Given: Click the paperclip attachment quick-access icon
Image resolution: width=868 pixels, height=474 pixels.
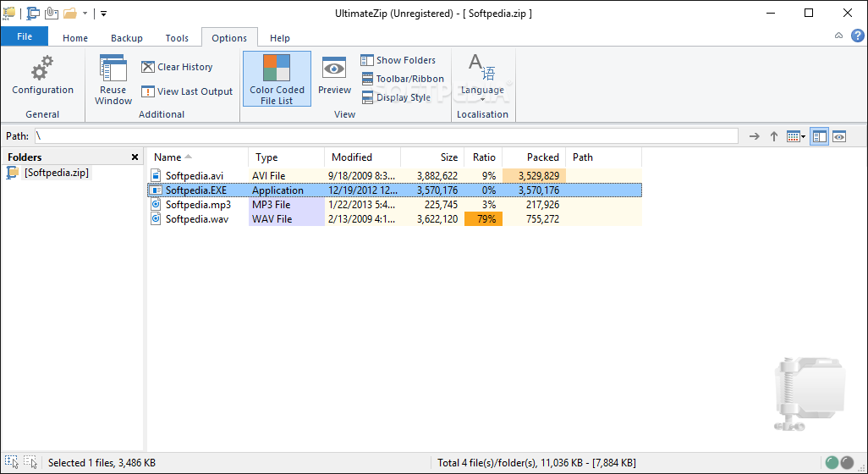Looking at the screenshot, I should [x=52, y=13].
